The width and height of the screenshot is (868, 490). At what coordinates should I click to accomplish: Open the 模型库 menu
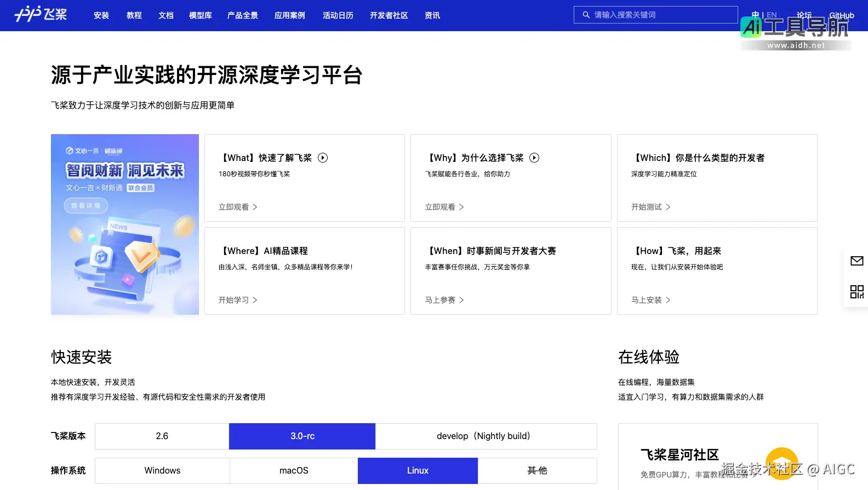coord(201,15)
